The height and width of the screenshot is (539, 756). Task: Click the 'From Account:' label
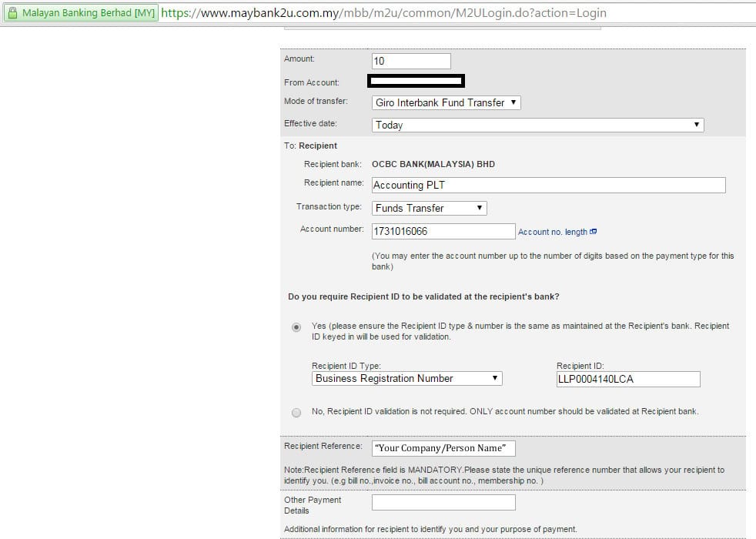point(312,83)
